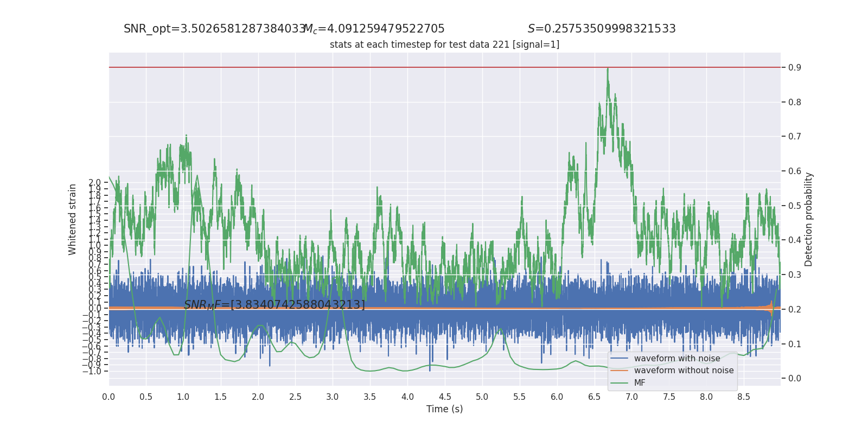
Task: Click the 3.5 tick on time axis
Action: (370, 397)
